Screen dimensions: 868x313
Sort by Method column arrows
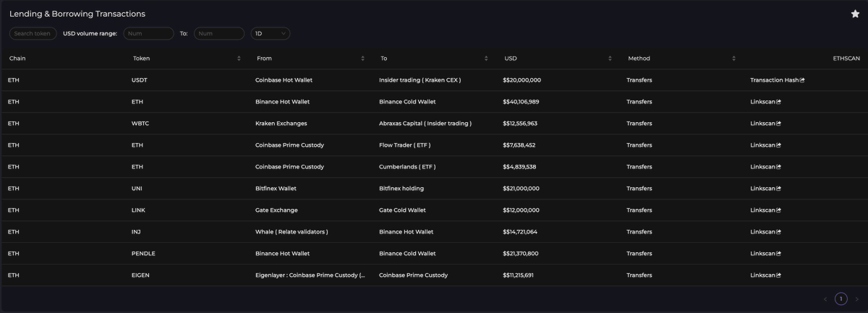click(x=733, y=59)
